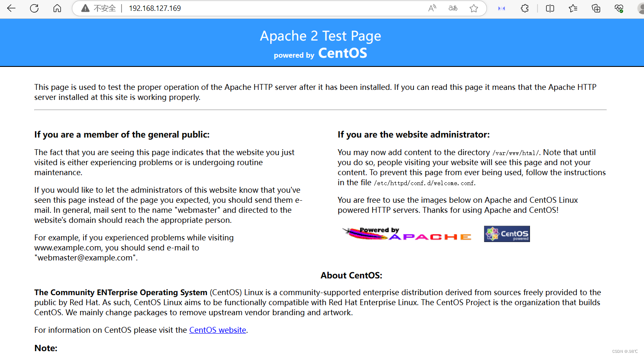Click the www.example.com text
The width and height of the screenshot is (644, 357).
pos(68,247)
